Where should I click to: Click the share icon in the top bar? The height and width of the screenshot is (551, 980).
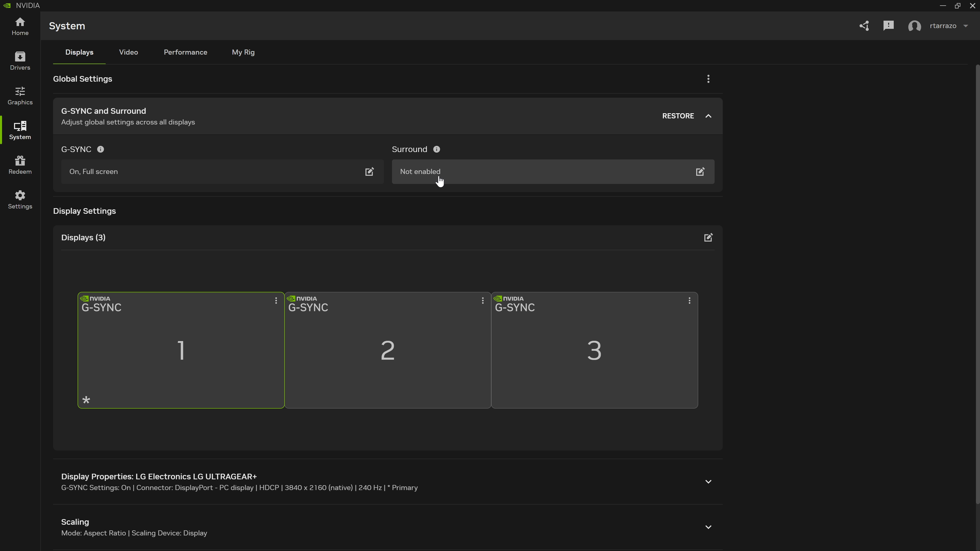point(864,26)
